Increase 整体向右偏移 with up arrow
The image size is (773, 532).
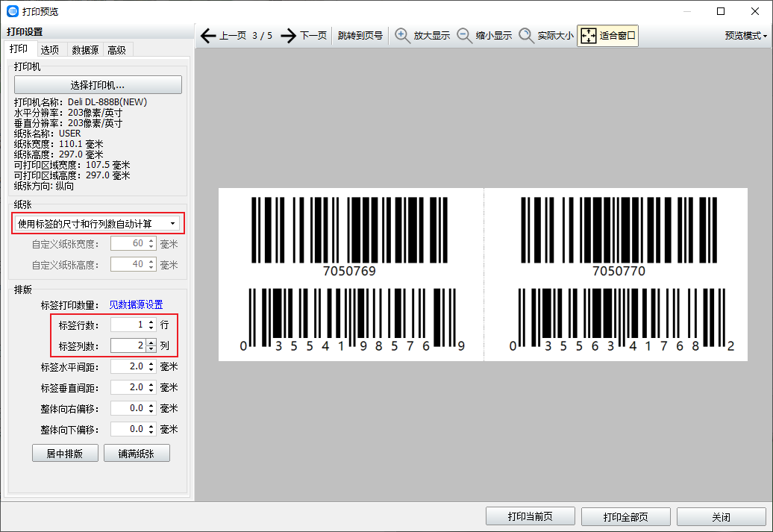151,405
